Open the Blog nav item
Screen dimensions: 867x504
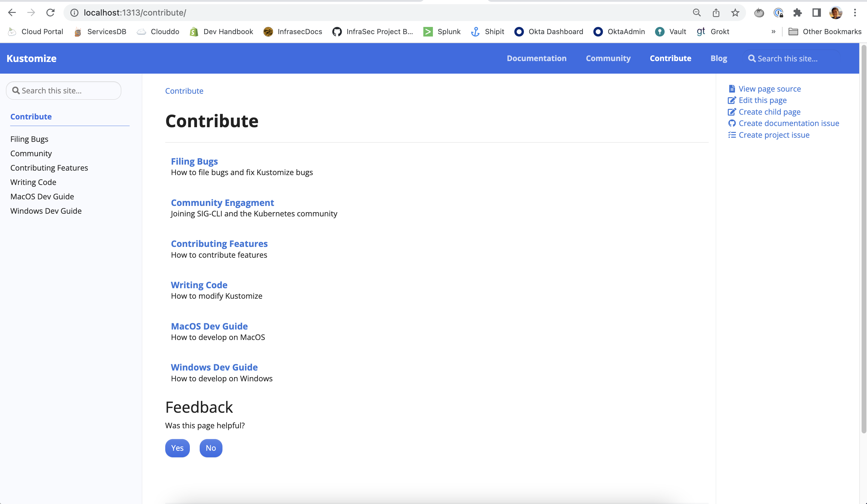pyautogui.click(x=719, y=58)
